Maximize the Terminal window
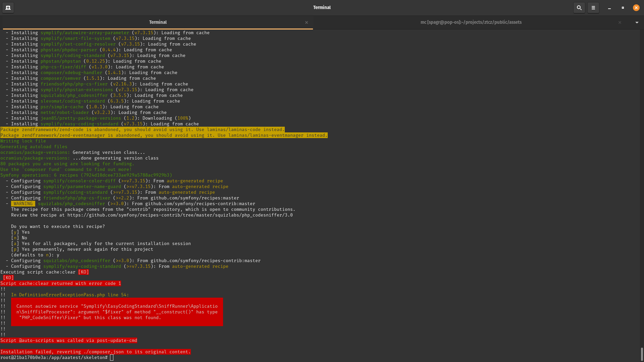 click(623, 8)
